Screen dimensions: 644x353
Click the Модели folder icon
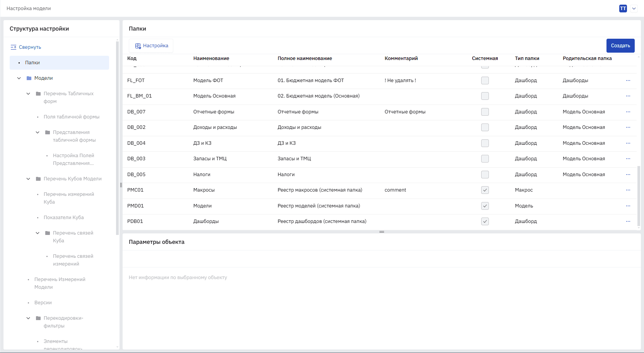tap(29, 78)
